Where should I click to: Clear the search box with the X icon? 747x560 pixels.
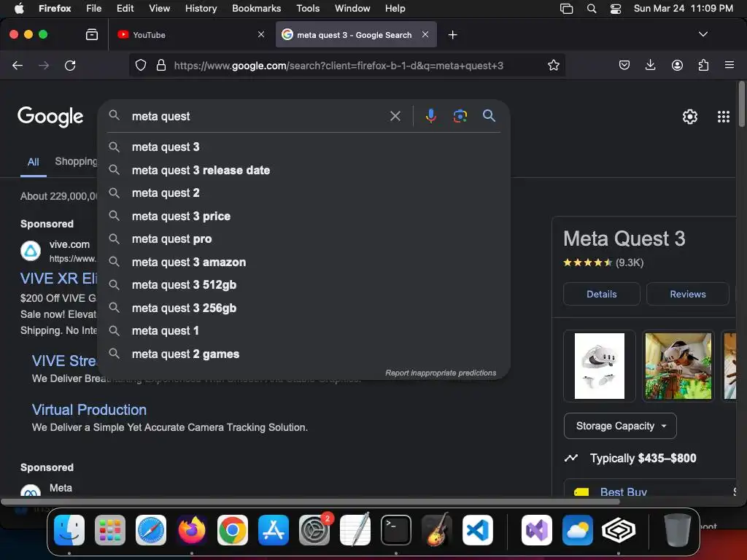tap(395, 116)
